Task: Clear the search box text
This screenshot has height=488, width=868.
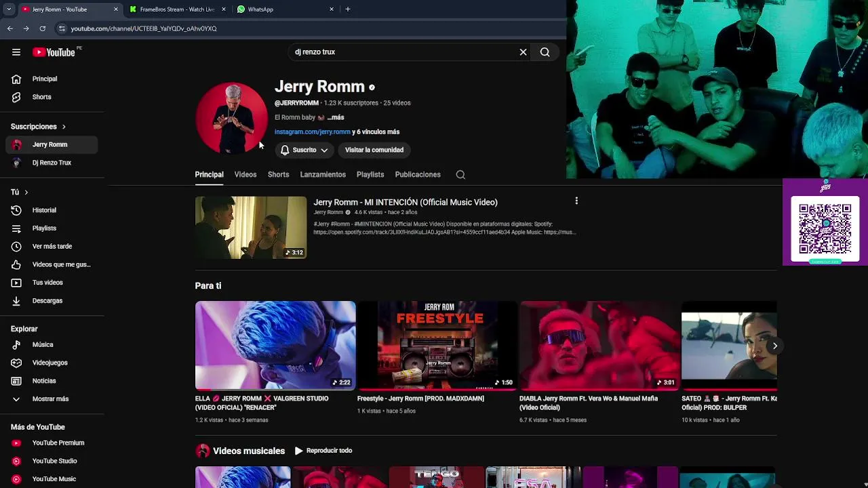Action: pyautogui.click(x=523, y=52)
